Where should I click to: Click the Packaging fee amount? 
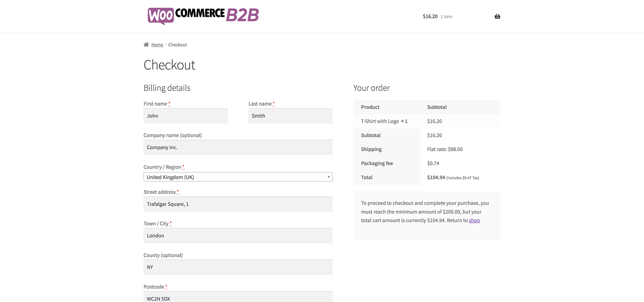(433, 163)
